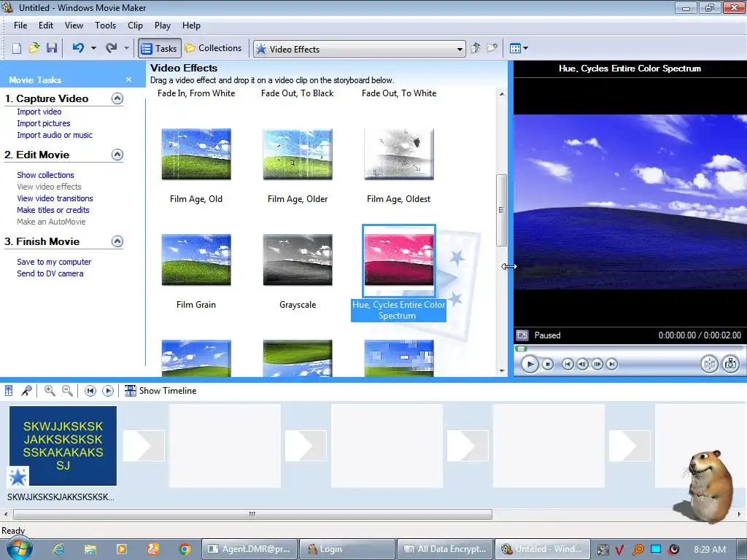The image size is (747, 560).
Task: Close the Movie Tasks pane
Action: coord(128,79)
